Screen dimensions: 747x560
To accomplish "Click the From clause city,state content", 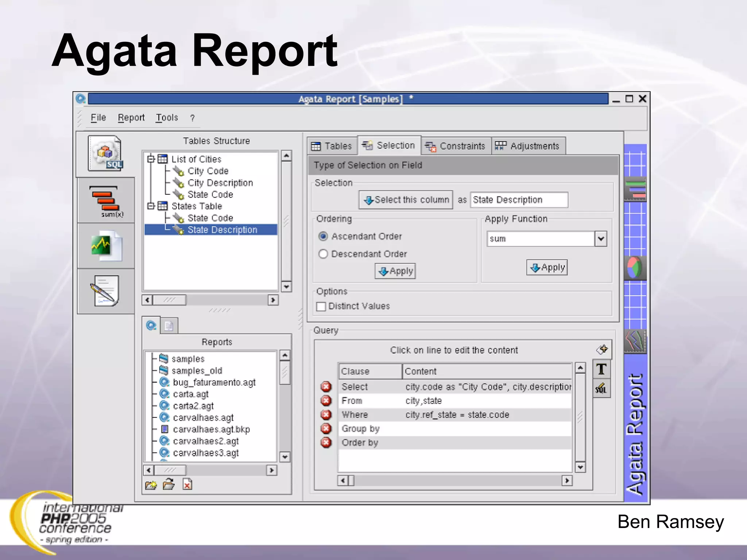I will pyautogui.click(x=423, y=401).
